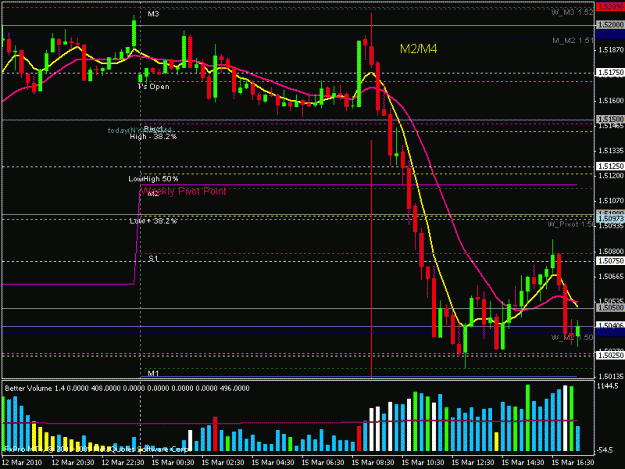Select the M3 pivot label at the top

153,14
